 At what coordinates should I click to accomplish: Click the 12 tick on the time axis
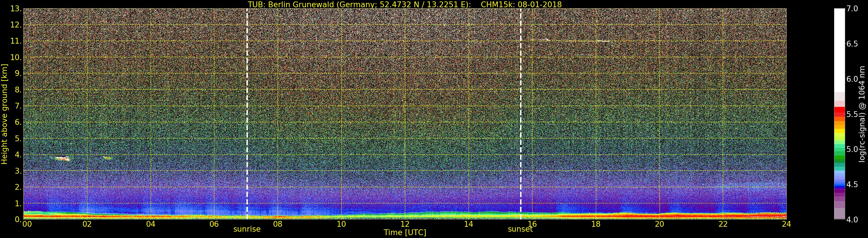click(405, 224)
